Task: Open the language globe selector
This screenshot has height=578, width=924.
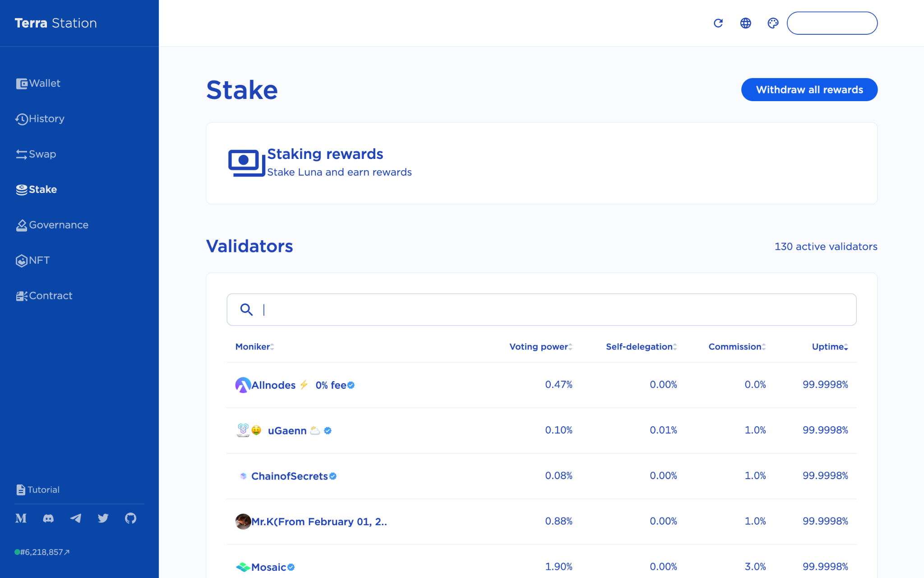Action: 746,23
